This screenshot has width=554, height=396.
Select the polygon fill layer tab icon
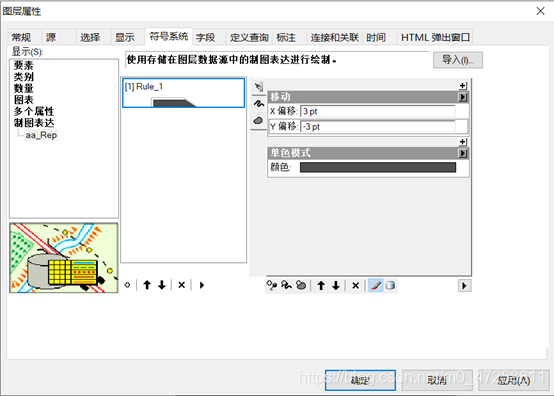click(x=259, y=121)
